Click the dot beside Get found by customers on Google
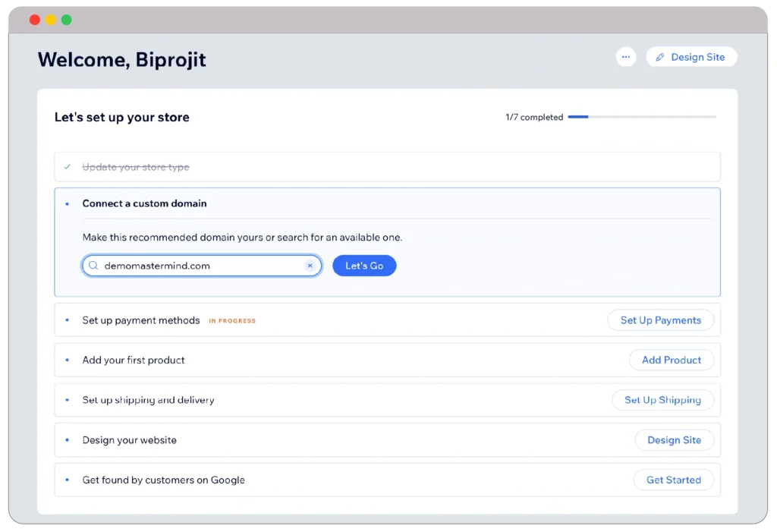 [67, 480]
